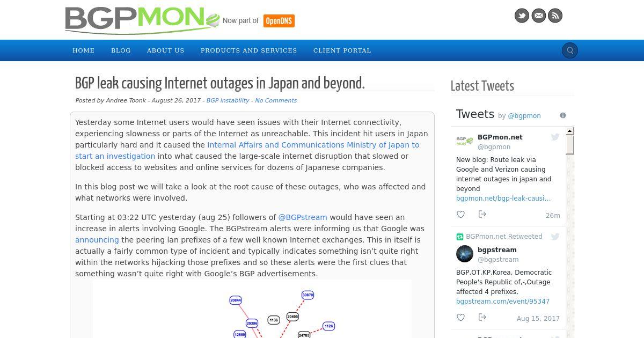Open the No Comments link

coord(276,100)
